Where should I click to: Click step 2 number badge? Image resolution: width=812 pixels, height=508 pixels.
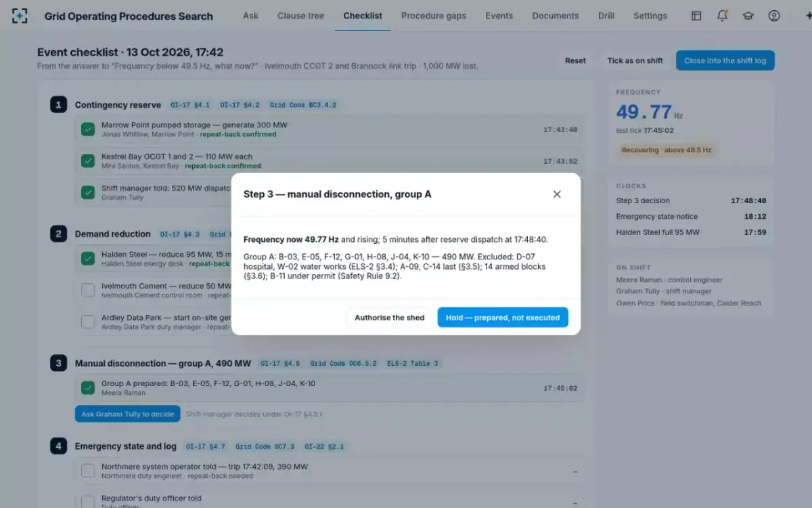pos(58,234)
